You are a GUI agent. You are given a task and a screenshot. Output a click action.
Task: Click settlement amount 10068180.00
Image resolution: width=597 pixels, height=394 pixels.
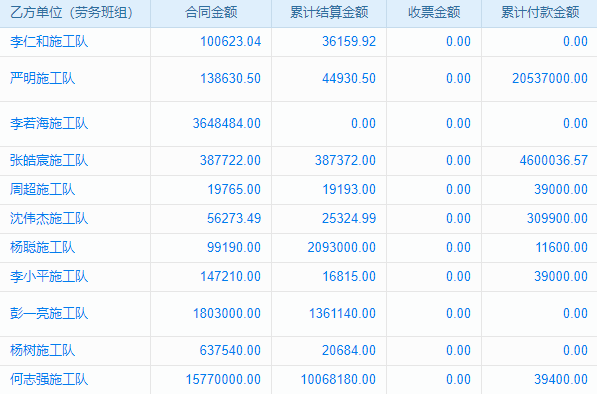click(x=338, y=380)
